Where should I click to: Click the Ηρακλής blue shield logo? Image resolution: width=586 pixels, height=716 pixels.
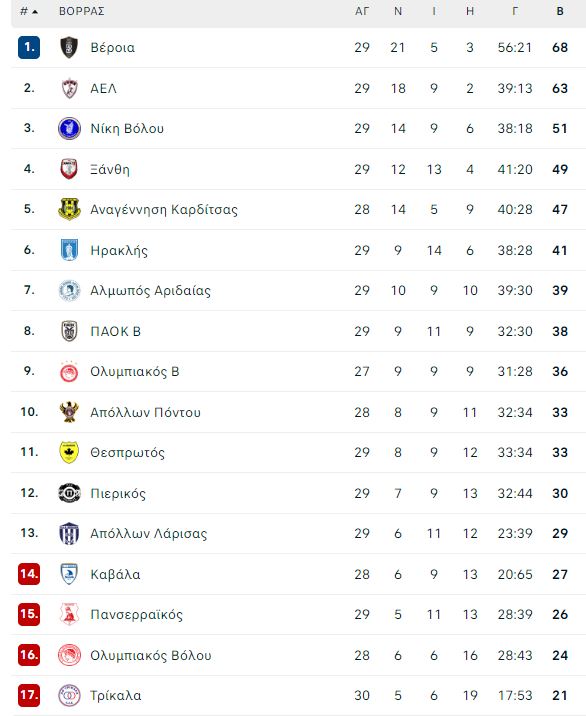coord(69,250)
